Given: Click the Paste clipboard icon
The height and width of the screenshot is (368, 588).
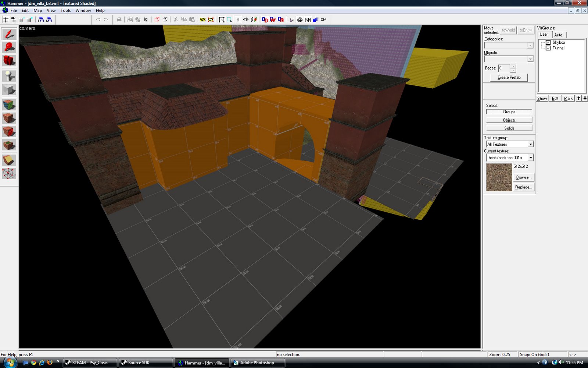Looking at the screenshot, I should [192, 20].
